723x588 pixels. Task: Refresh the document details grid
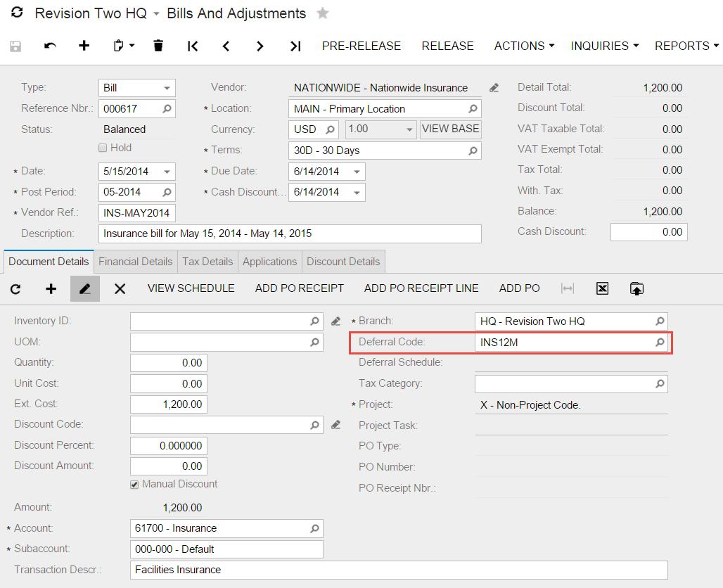pos(15,289)
